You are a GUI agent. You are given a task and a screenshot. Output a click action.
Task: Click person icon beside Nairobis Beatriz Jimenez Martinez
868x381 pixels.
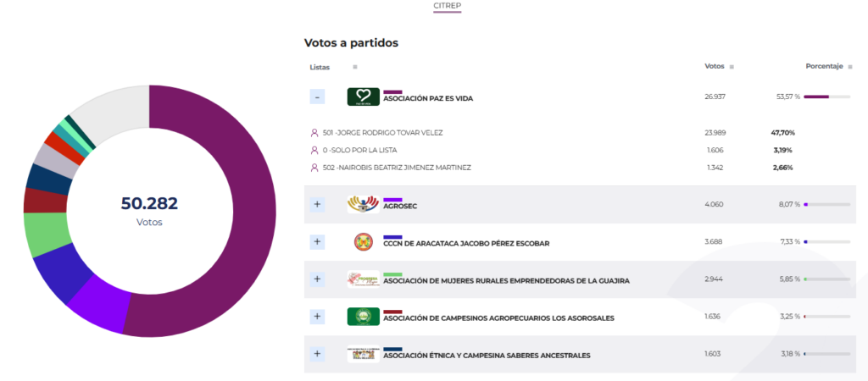click(x=315, y=168)
